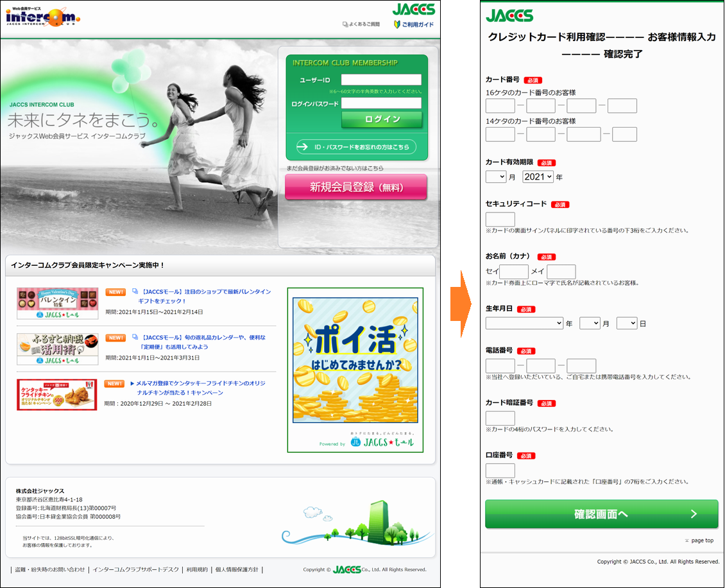Click the Kentucky Fried Chicken campaign banner
The image size is (725, 588).
point(57,394)
